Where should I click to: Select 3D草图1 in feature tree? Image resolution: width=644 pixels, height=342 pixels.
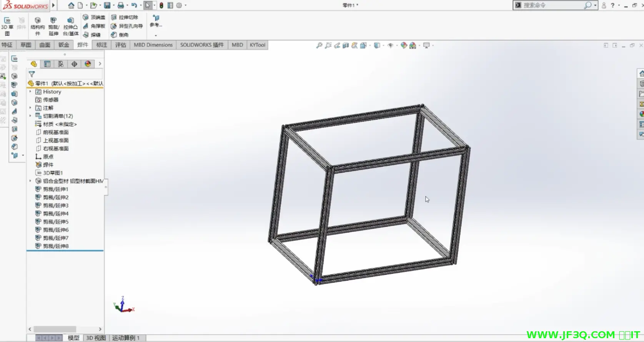[53, 173]
